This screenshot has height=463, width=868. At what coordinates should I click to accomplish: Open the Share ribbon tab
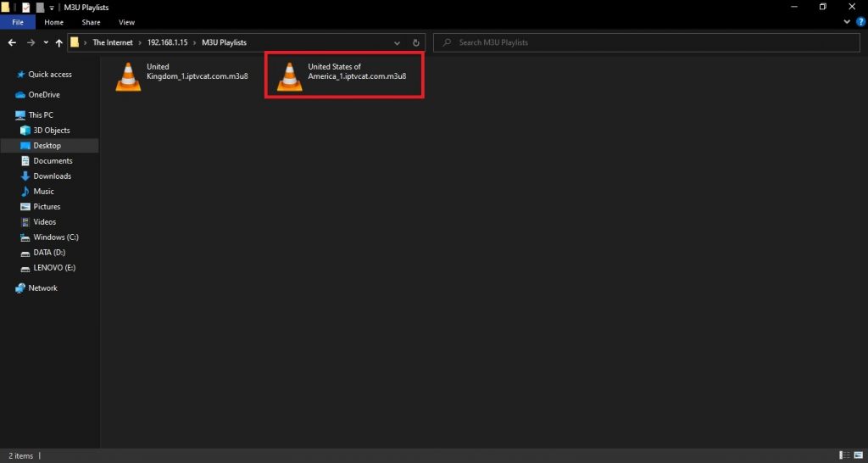[x=91, y=22]
